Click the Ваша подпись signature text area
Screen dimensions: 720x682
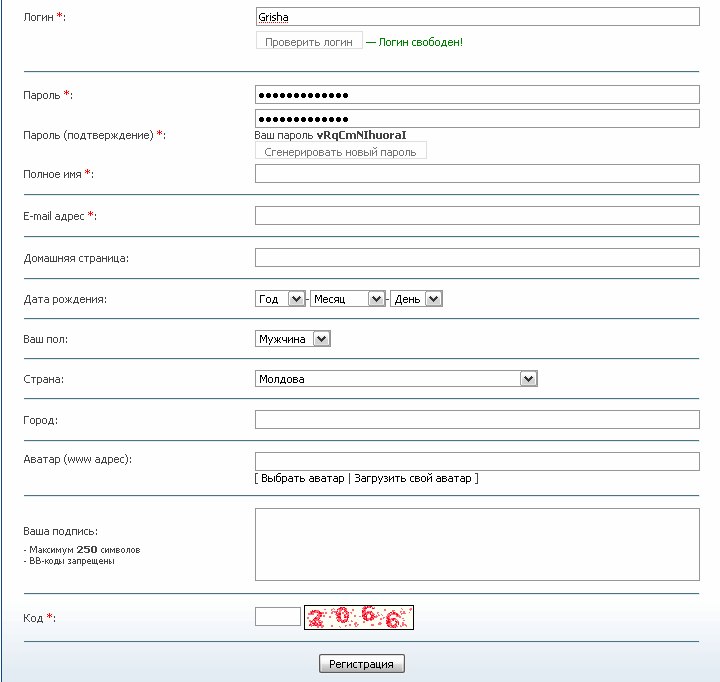pyautogui.click(x=477, y=544)
